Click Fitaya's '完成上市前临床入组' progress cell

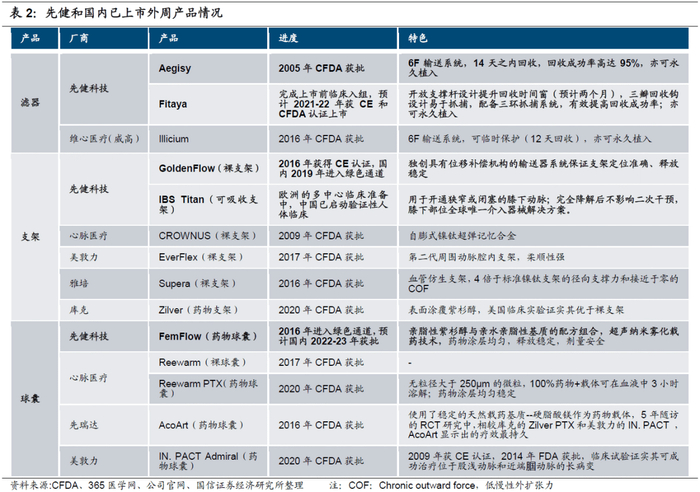click(333, 104)
